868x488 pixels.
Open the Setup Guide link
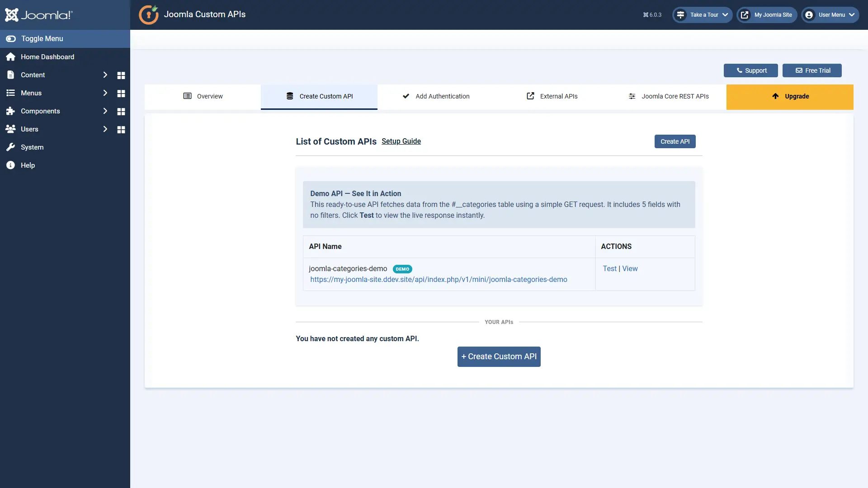[401, 141]
